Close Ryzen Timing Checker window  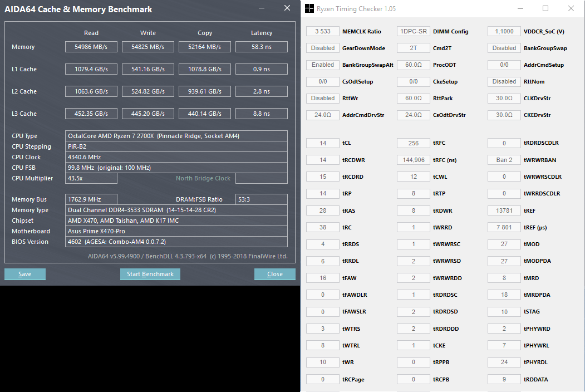(x=571, y=8)
